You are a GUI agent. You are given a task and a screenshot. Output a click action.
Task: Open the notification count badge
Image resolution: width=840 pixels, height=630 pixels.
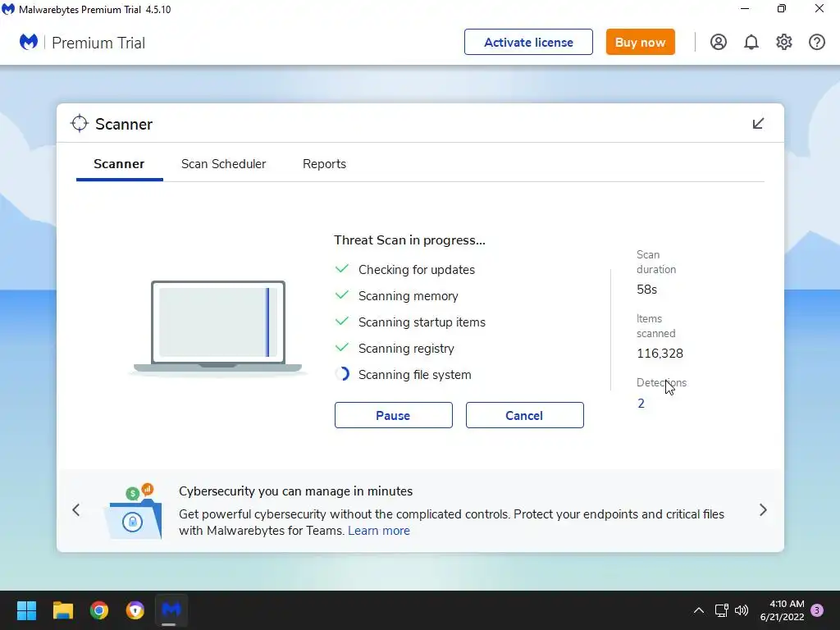coord(817,610)
